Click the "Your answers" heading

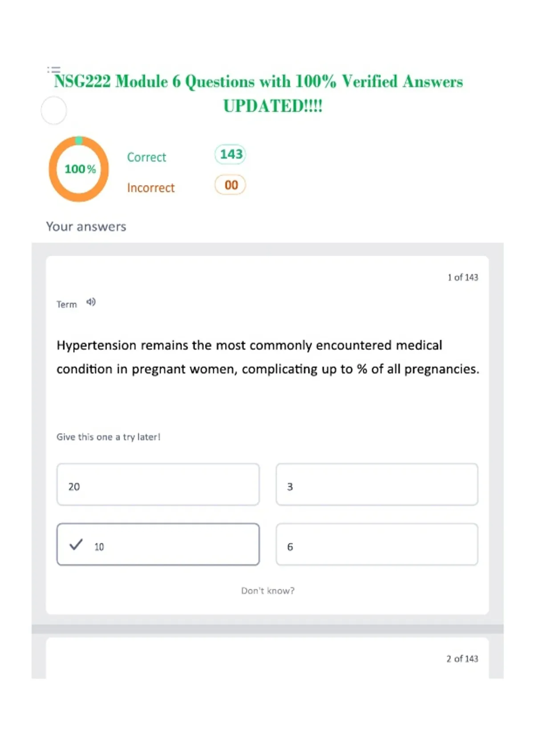coord(86,227)
